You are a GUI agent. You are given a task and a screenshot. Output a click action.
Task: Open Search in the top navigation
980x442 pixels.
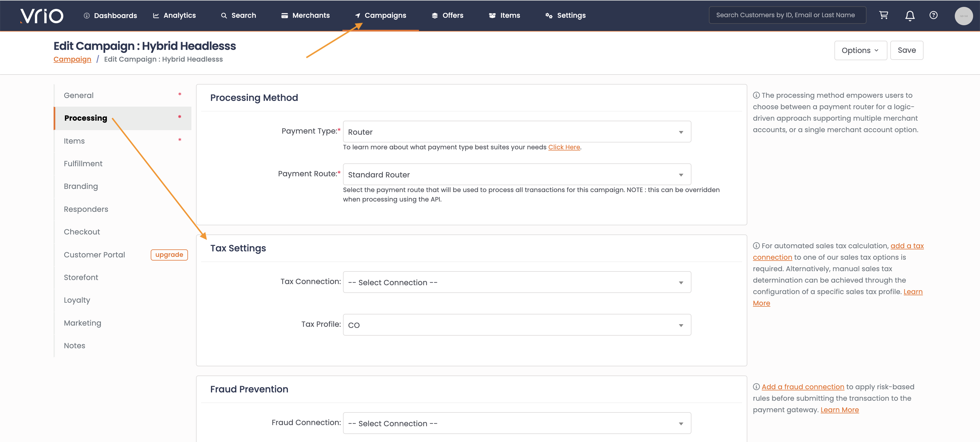point(238,15)
